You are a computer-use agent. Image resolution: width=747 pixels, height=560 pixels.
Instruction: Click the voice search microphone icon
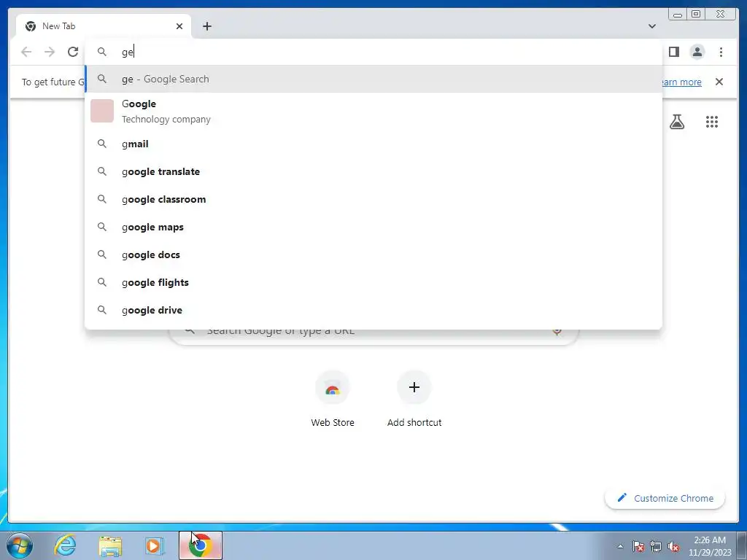(x=557, y=330)
